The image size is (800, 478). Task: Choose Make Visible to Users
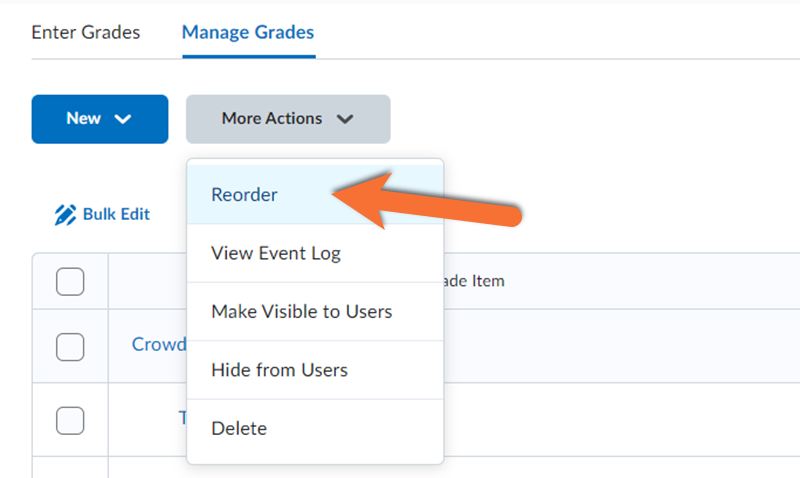301,311
